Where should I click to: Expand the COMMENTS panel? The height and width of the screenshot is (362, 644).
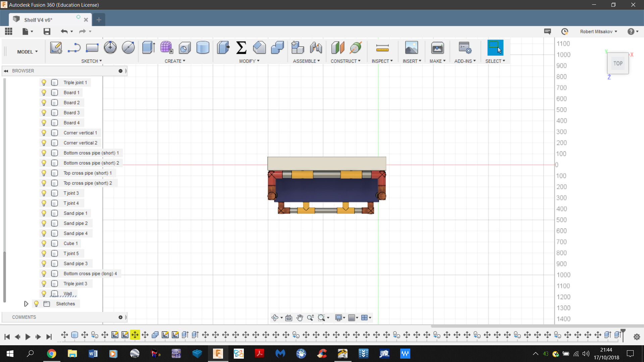[x=120, y=317]
